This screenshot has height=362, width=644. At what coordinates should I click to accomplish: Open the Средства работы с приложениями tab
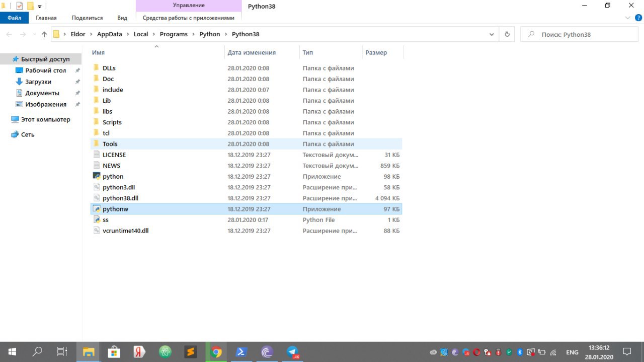click(x=189, y=18)
